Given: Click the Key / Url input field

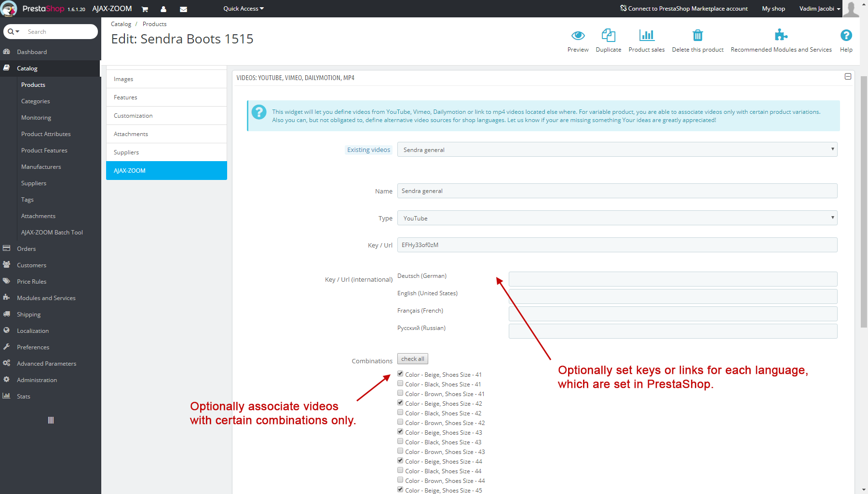Looking at the screenshot, I should click(x=617, y=245).
